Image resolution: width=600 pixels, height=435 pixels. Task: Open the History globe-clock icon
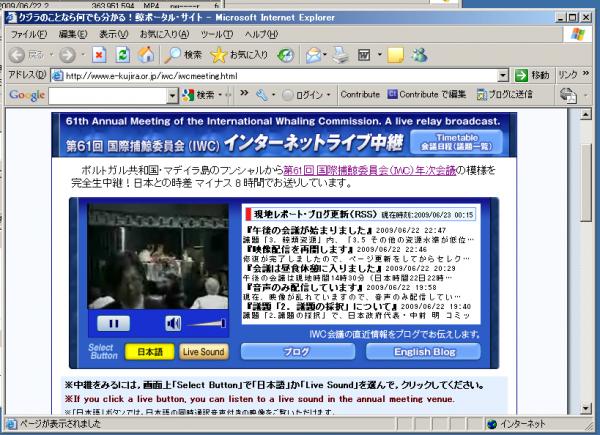click(285, 55)
